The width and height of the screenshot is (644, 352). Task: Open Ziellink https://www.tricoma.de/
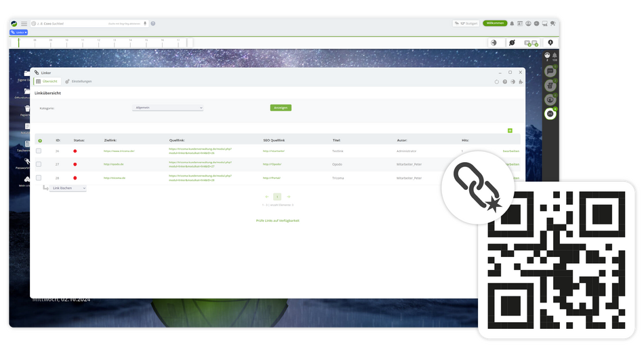(119, 151)
